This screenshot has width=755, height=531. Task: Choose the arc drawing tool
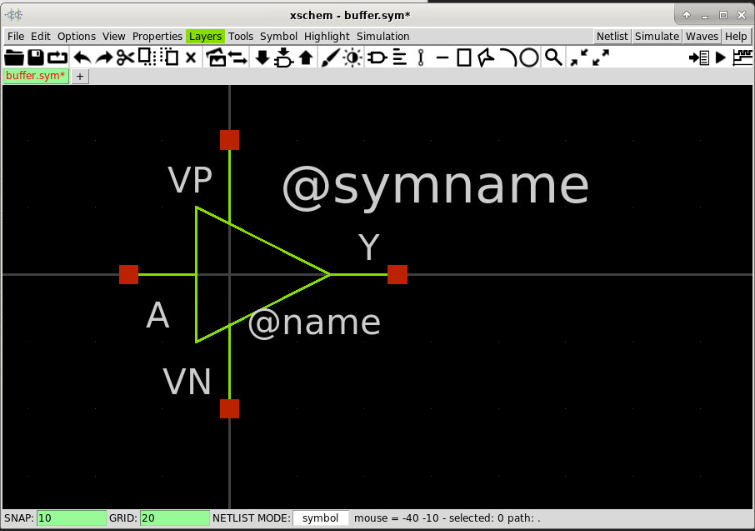pyautogui.click(x=508, y=58)
